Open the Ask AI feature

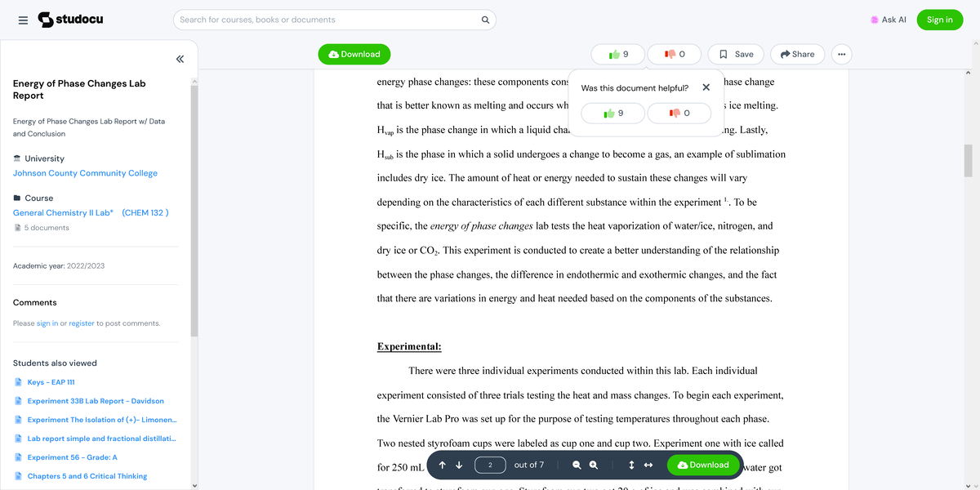[x=889, y=19]
